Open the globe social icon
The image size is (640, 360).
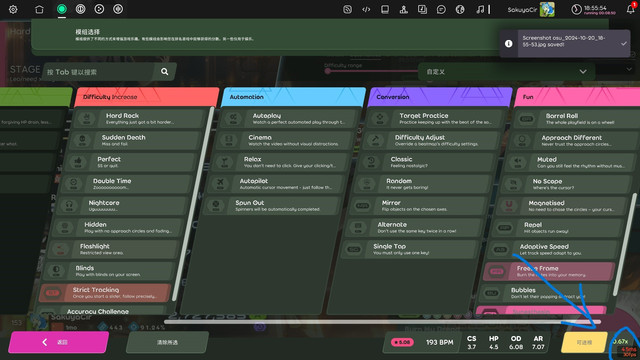tap(460, 9)
